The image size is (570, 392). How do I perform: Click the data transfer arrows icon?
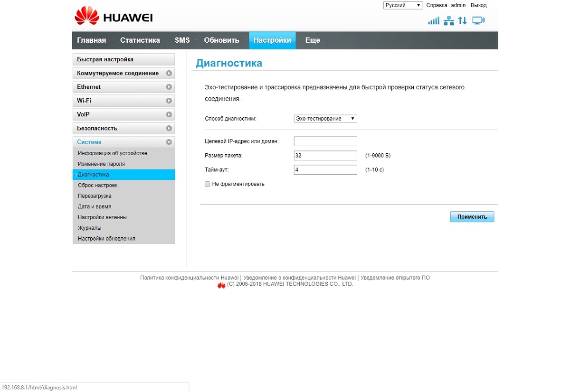(x=462, y=21)
